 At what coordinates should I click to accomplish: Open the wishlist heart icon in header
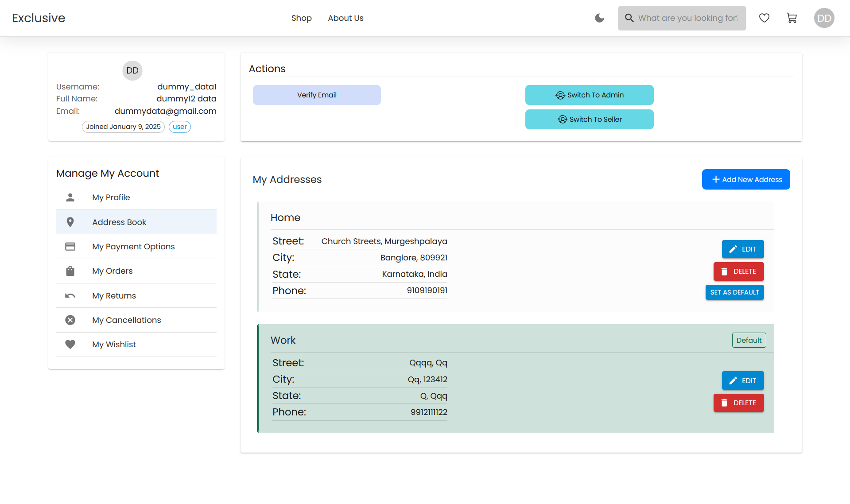point(764,18)
